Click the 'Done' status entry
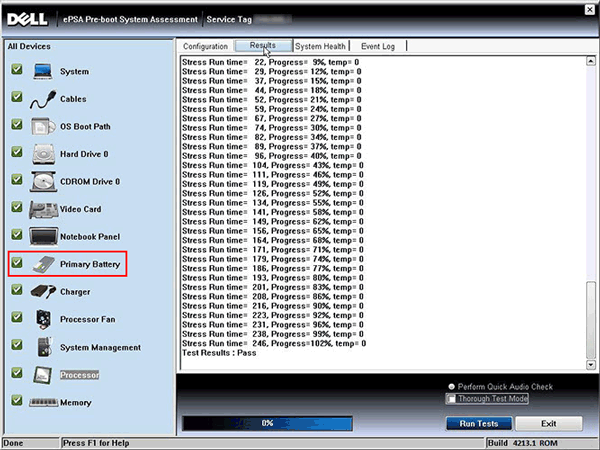The image size is (600, 450). pos(13,443)
